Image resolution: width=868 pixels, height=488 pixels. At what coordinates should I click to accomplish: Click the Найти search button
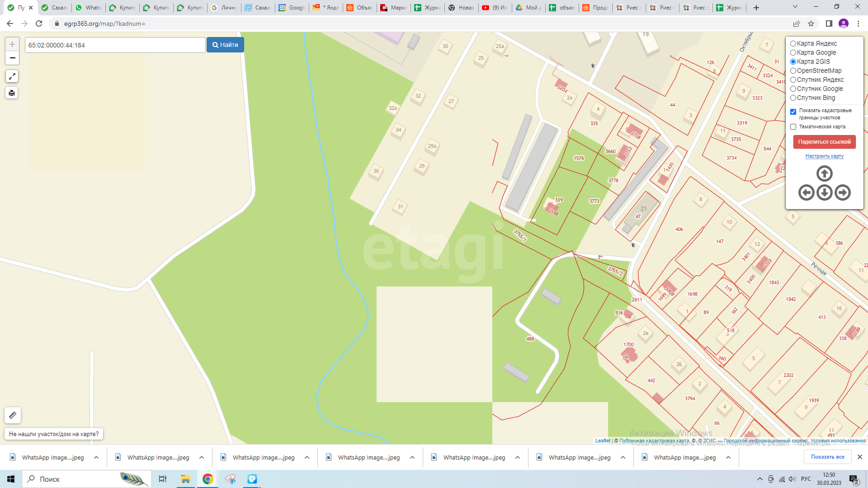pos(225,45)
